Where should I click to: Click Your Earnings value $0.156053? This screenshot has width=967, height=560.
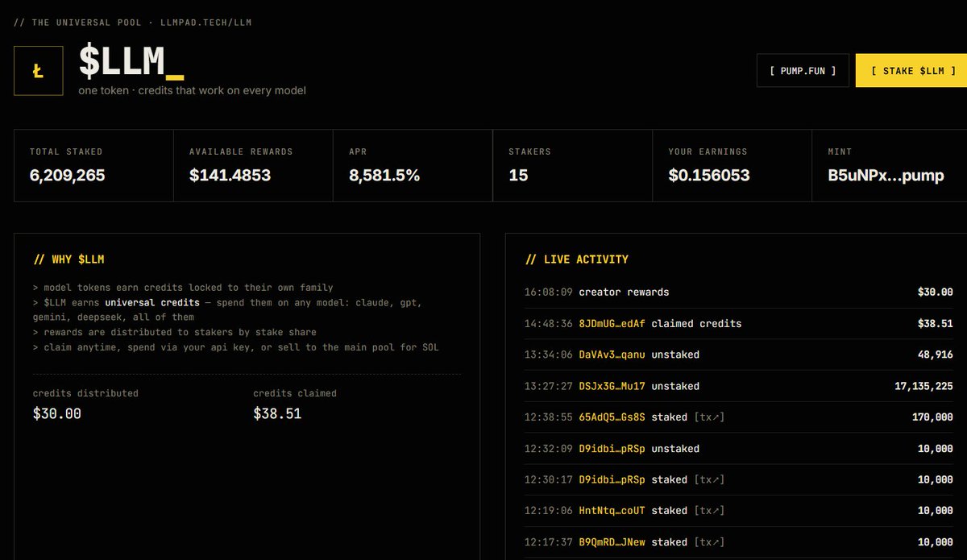pyautogui.click(x=709, y=175)
